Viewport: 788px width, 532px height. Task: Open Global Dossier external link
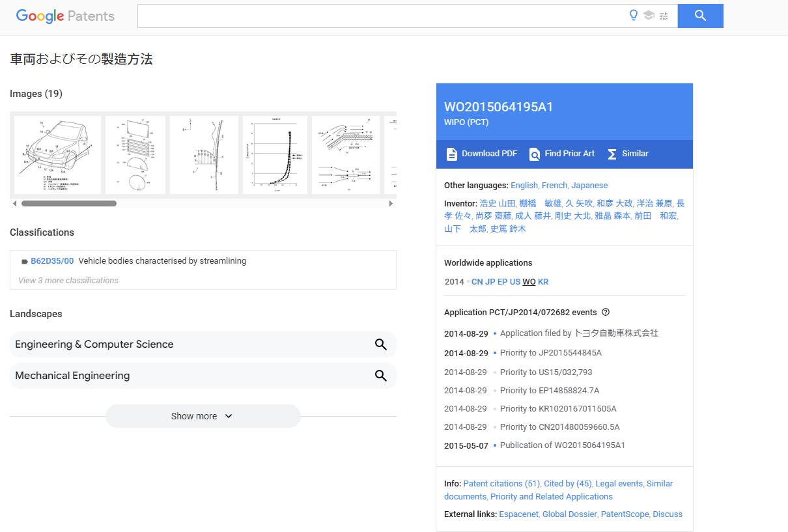coord(570,514)
